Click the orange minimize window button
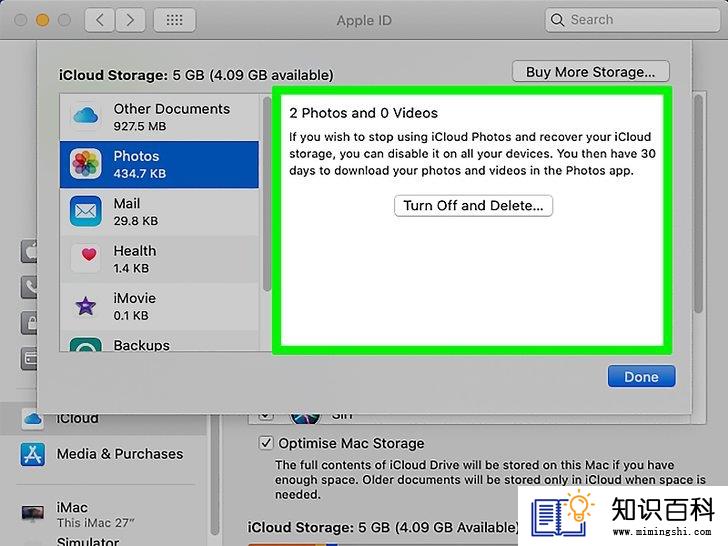The image size is (728, 546). coord(42,20)
